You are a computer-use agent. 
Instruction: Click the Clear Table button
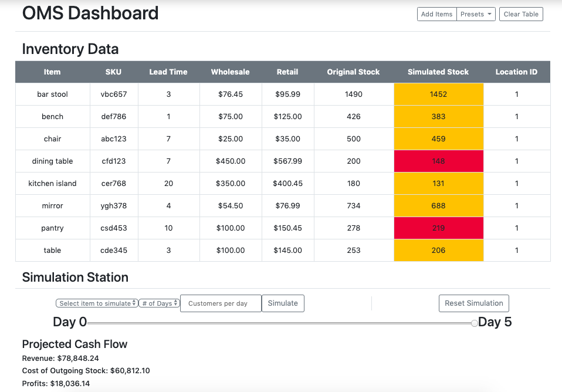(521, 14)
